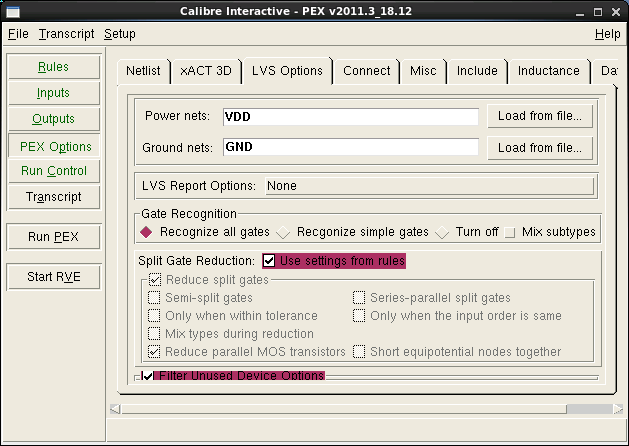
Task: Click the Ground nets input field
Action: pyautogui.click(x=351, y=147)
